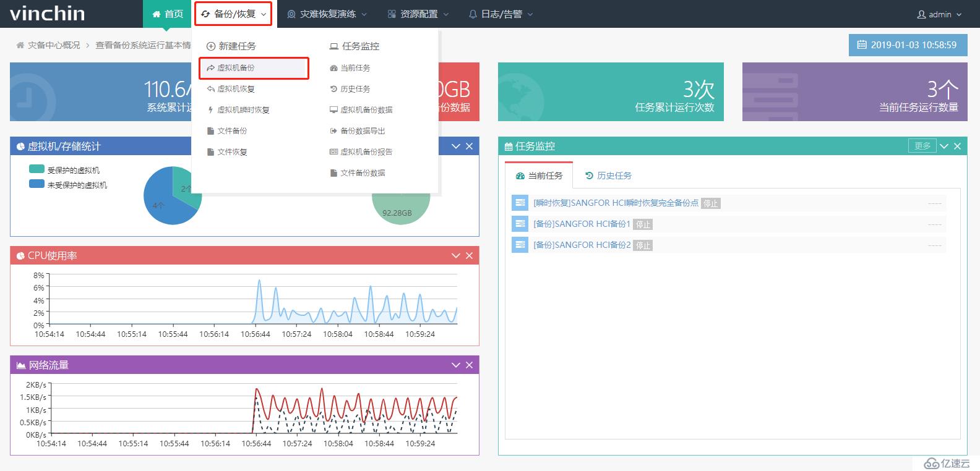This screenshot has width=980, height=471.
Task: Click the icon beside 瞬时恢复 task
Action: coord(519,203)
